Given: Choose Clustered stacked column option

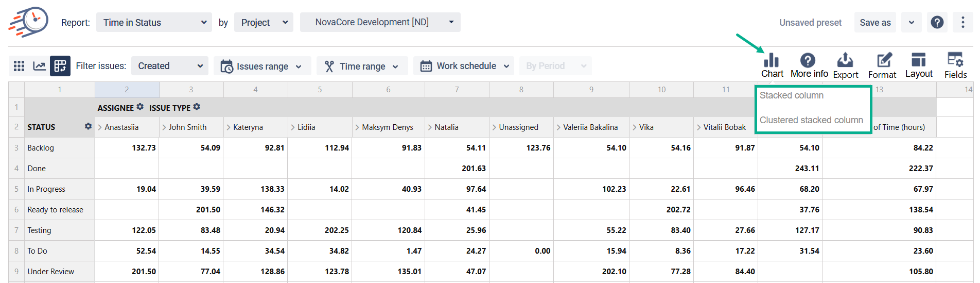Looking at the screenshot, I should tap(811, 120).
